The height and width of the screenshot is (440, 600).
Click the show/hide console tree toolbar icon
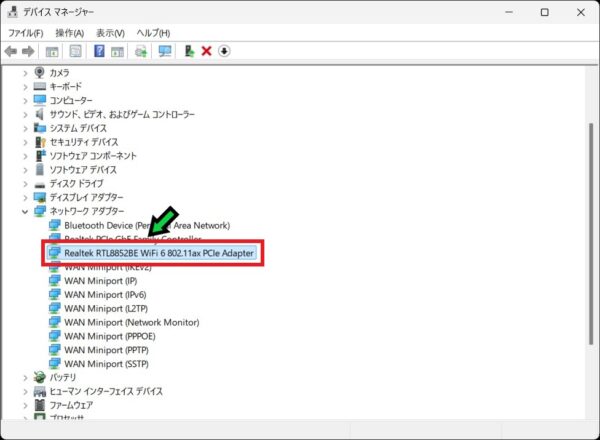pyautogui.click(x=52, y=51)
